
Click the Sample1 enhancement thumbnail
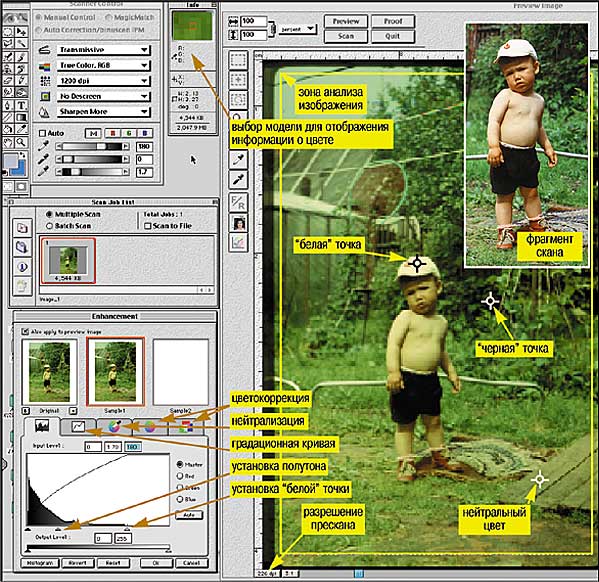tap(115, 371)
